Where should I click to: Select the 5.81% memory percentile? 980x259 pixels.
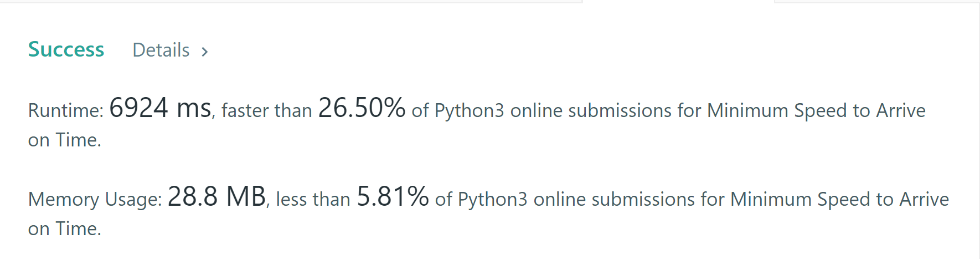[x=393, y=197]
